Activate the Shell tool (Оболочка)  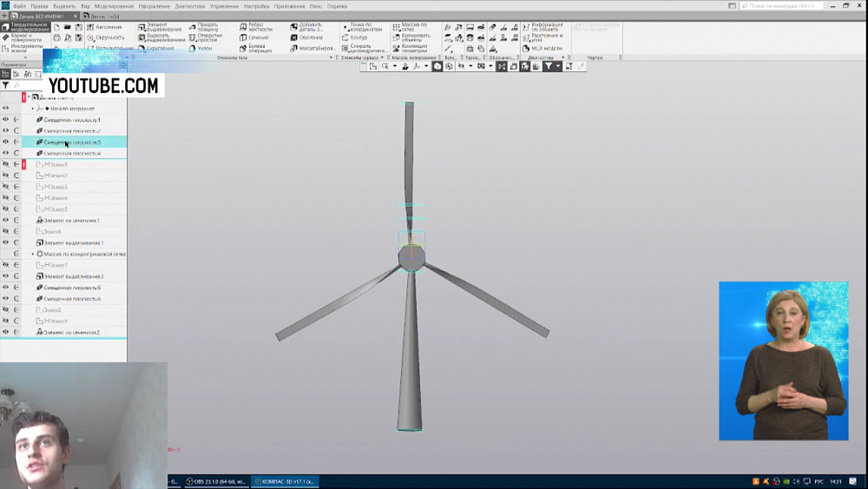coord(304,37)
